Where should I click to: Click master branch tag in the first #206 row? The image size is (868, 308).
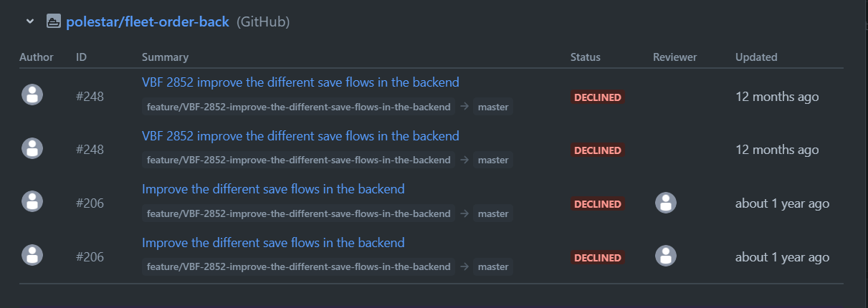click(493, 213)
